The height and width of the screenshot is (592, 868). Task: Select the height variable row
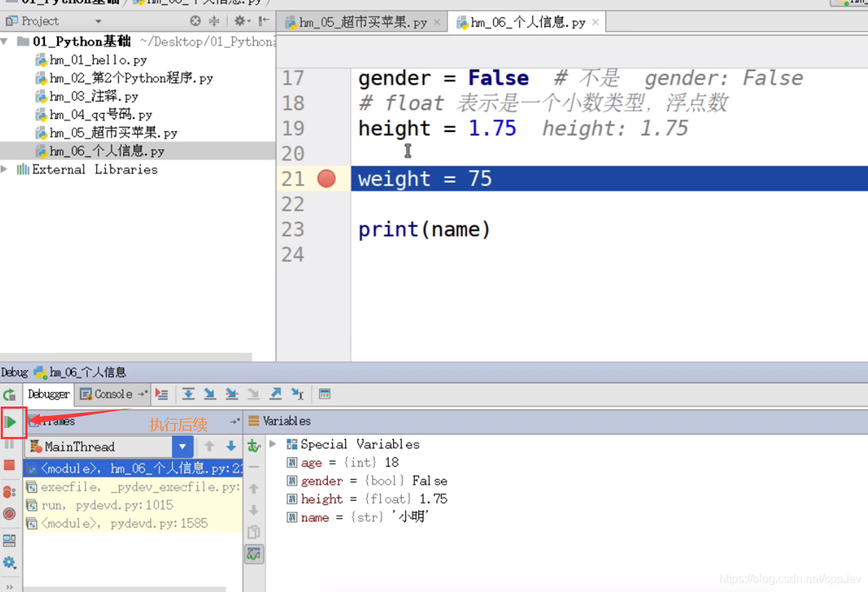[x=366, y=499]
